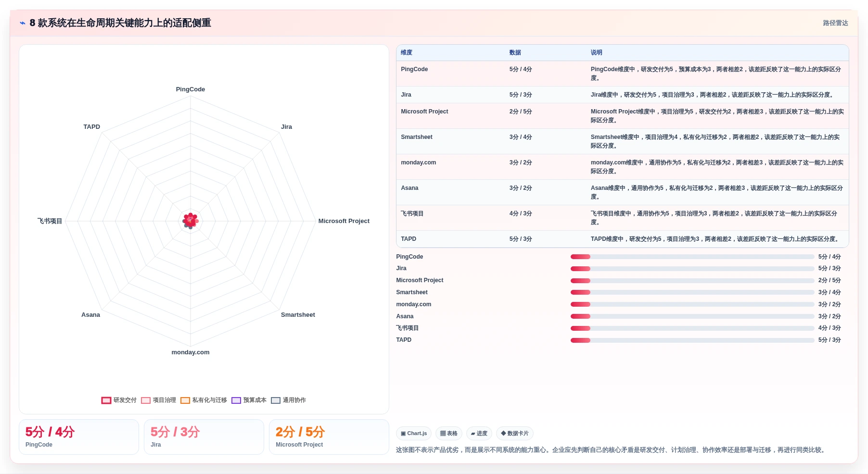
Task: Click the Jira radar axis label
Action: click(286, 127)
